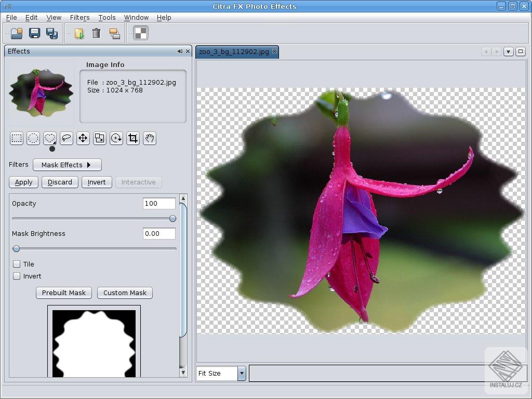532x399 pixels.
Task: Expand the Mask Effects filter menu
Action: (67, 165)
